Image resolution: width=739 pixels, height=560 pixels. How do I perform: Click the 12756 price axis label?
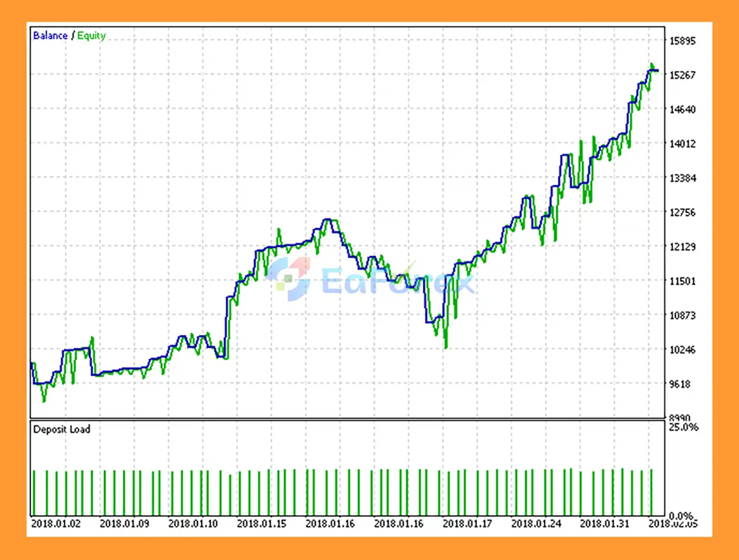coord(682,212)
